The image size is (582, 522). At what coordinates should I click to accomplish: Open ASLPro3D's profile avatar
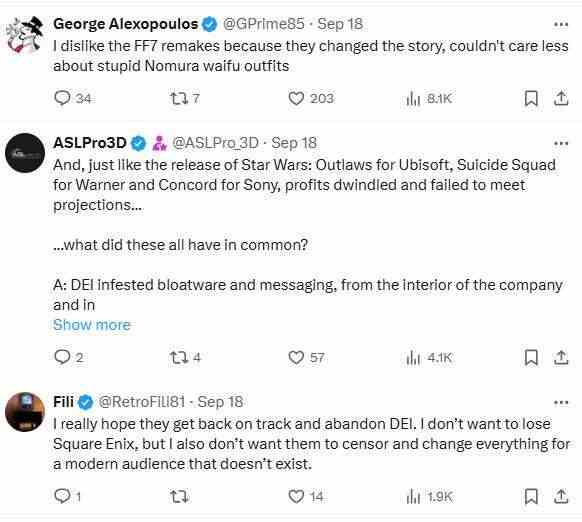point(25,153)
